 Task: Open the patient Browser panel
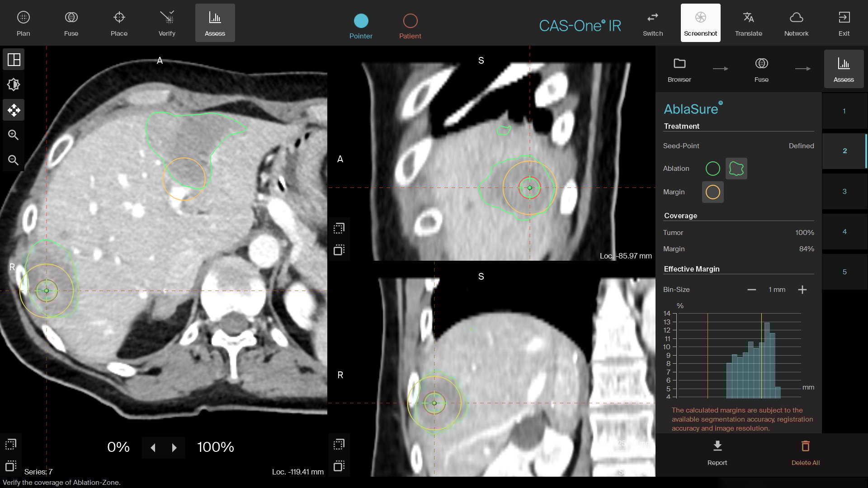(679, 68)
